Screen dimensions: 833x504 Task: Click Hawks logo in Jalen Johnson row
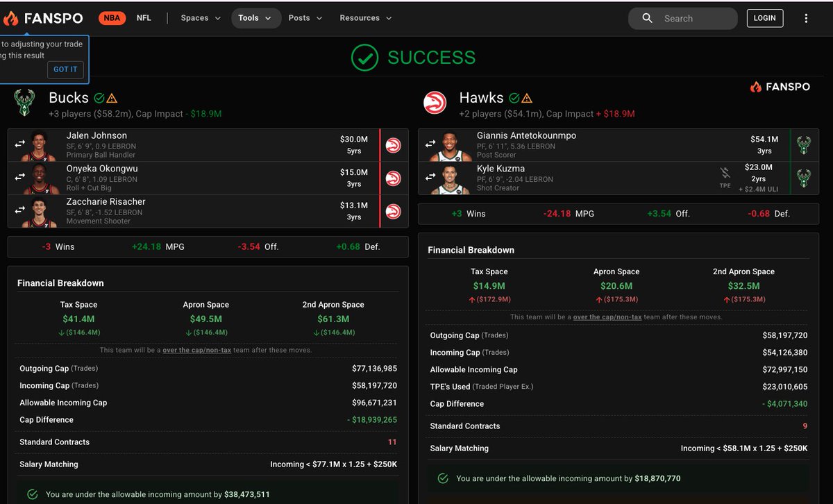click(x=393, y=145)
